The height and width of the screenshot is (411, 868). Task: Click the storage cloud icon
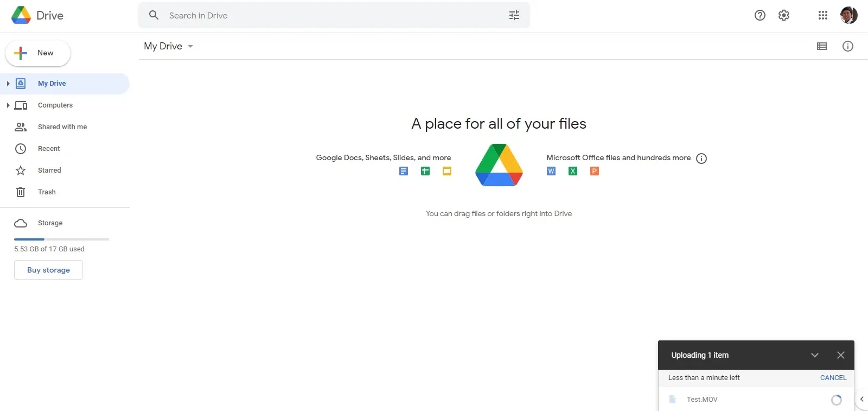21,223
